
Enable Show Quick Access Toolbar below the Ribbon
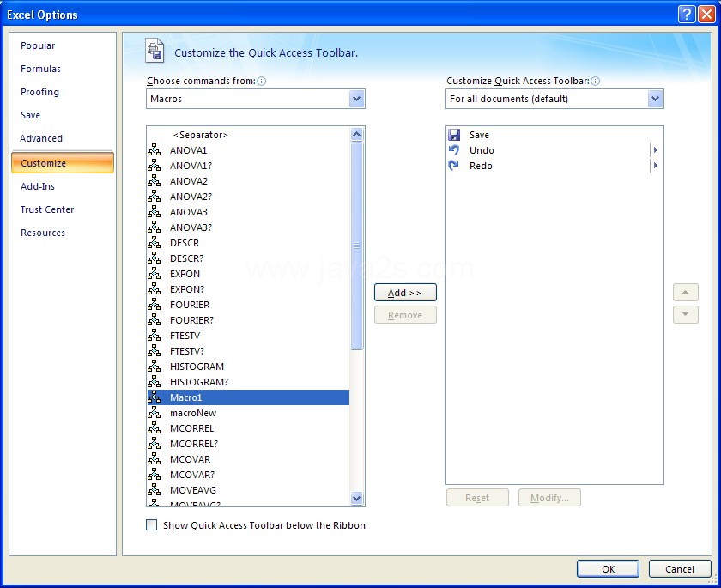click(x=151, y=525)
